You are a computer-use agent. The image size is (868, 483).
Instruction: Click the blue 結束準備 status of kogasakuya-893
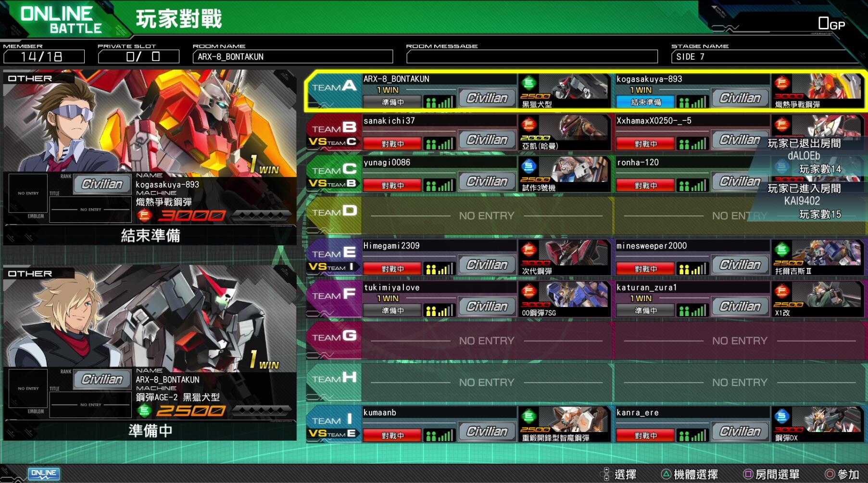tap(646, 102)
